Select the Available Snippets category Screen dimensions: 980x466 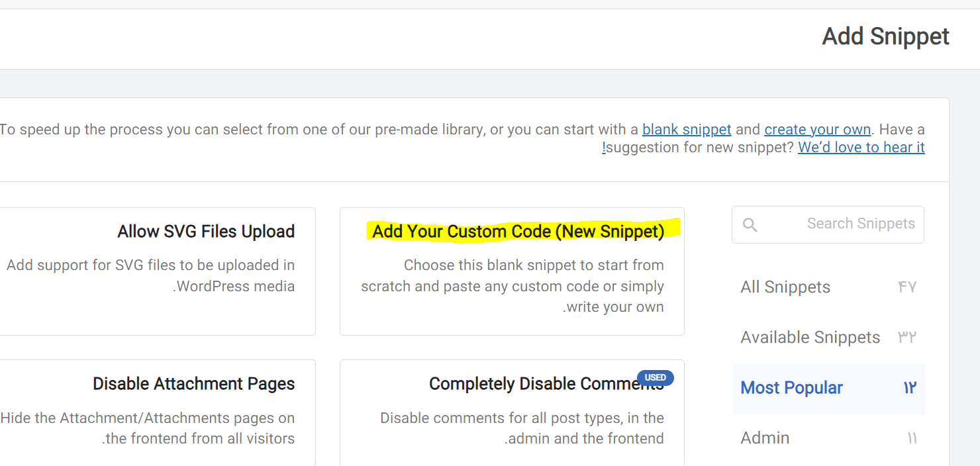click(828, 338)
